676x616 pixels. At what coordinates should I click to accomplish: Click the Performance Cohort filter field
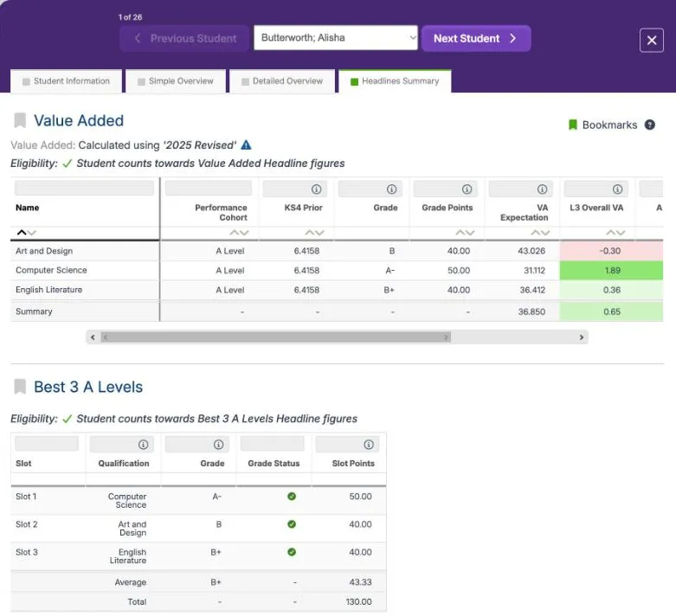tap(209, 189)
